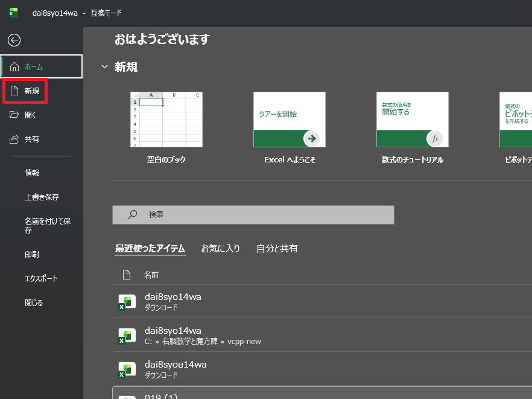Image resolution: width=532 pixels, height=399 pixels.
Task: Click Excel icon of first dai8syo14wa file
Action: click(x=127, y=301)
